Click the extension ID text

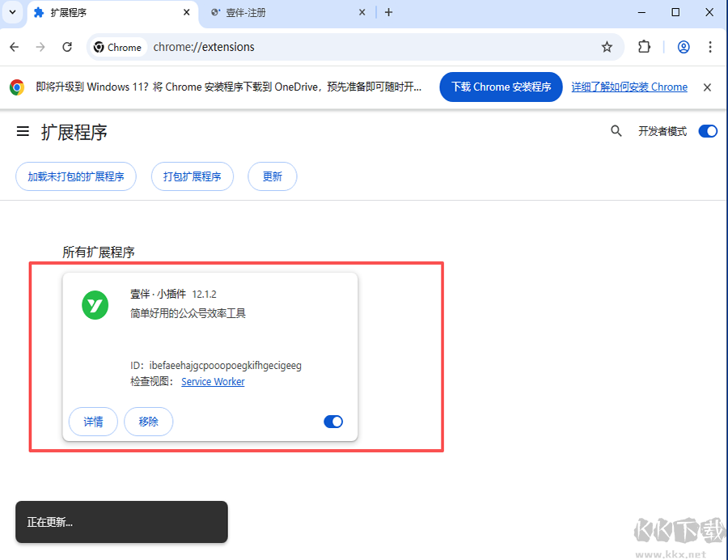(216, 366)
